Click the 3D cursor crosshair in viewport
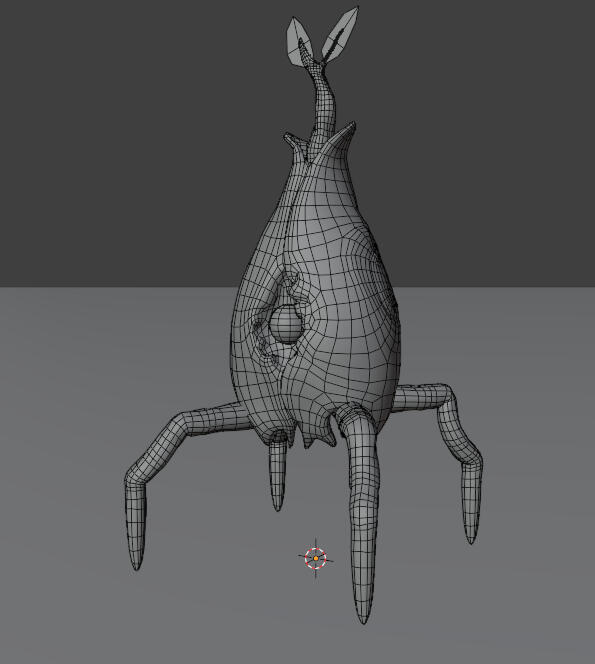The image size is (595, 664). (x=315, y=558)
